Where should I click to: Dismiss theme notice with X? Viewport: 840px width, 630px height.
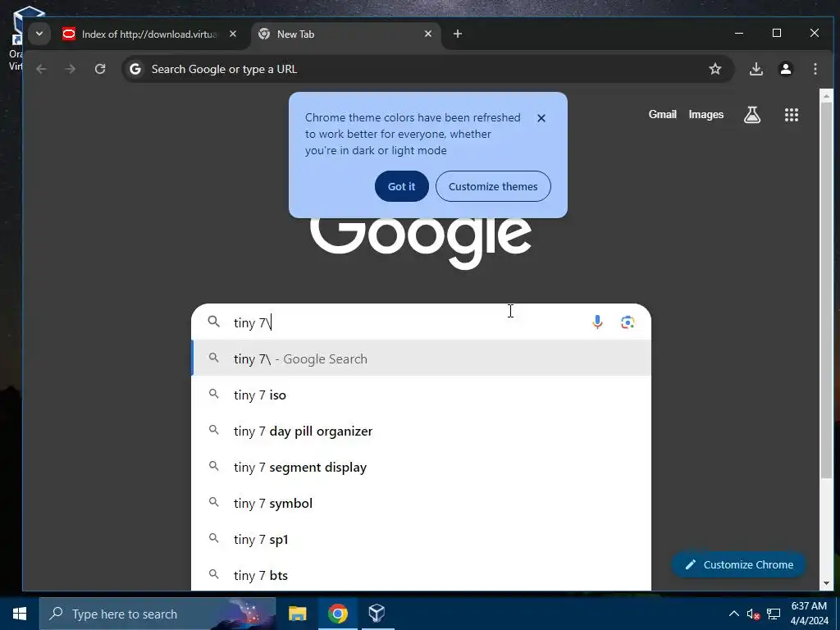[541, 118]
